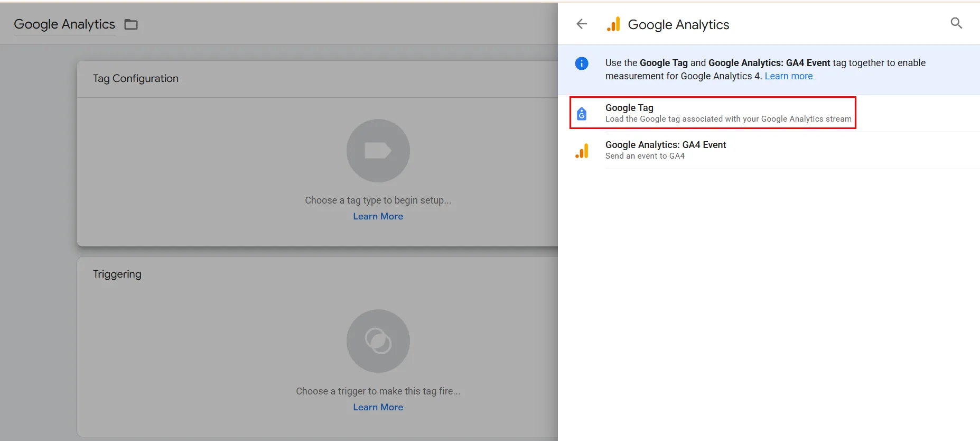Image resolution: width=980 pixels, height=441 pixels.
Task: Open Learn More under Tag Configuration
Action: click(378, 216)
